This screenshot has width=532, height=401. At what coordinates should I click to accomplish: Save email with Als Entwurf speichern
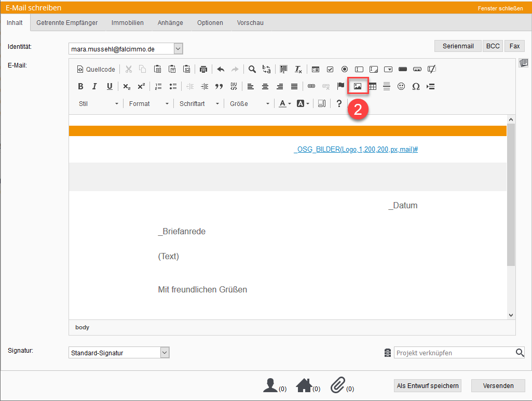coord(428,385)
